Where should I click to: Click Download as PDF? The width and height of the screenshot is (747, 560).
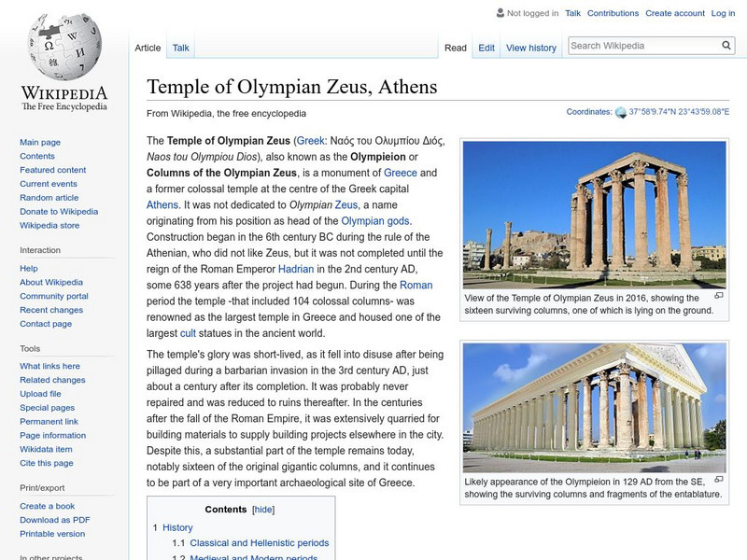click(55, 520)
